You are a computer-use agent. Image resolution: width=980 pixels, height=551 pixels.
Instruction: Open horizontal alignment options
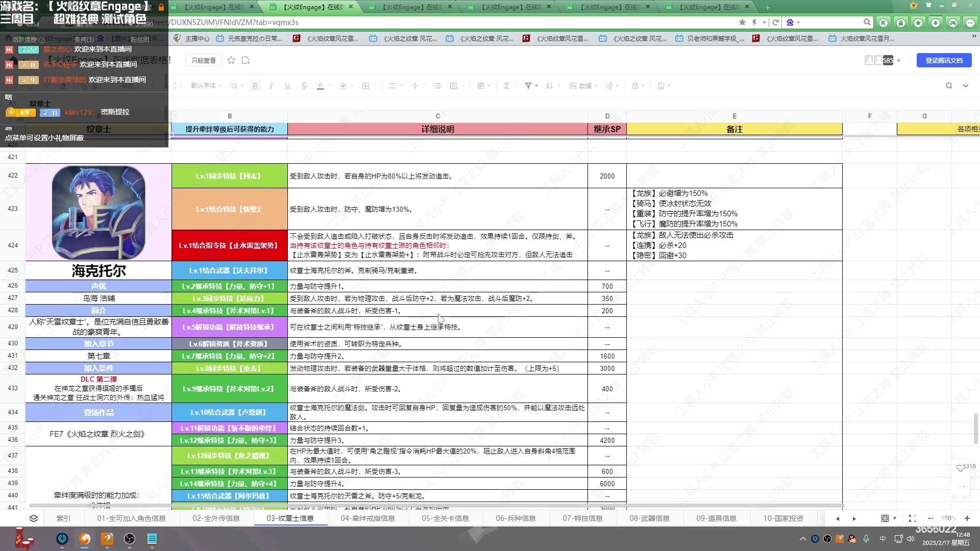click(393, 86)
